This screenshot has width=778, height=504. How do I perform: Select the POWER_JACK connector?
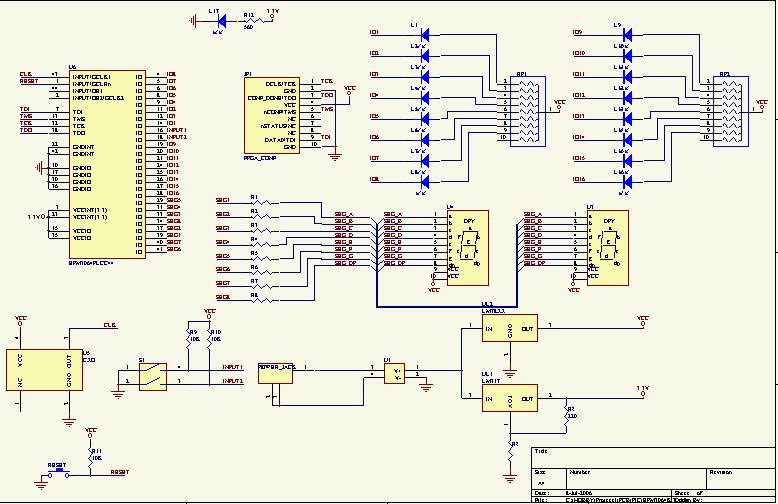[275, 374]
